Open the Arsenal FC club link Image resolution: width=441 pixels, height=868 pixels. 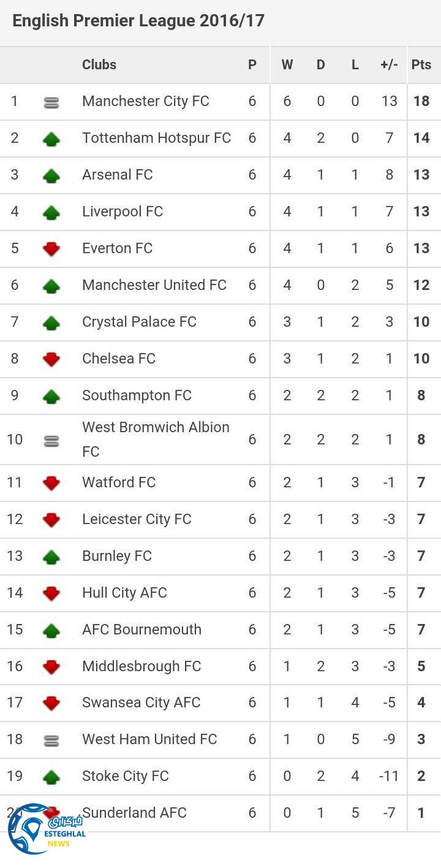click(117, 175)
